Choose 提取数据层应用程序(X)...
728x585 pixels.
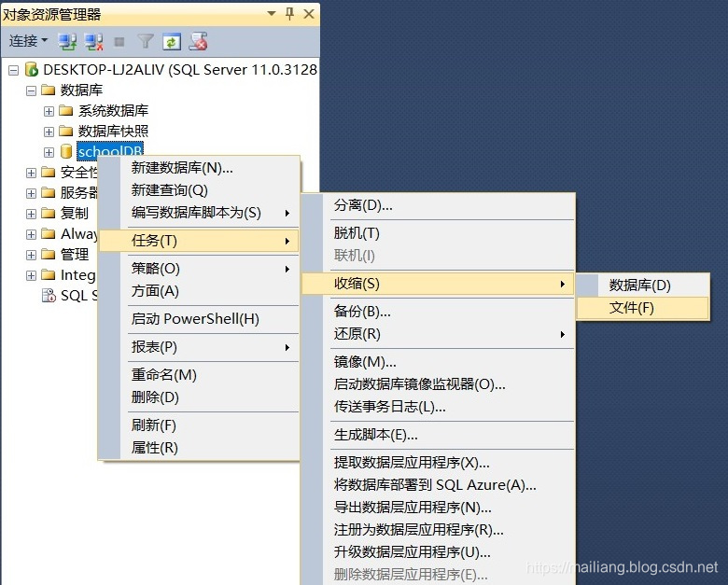[x=438, y=463]
